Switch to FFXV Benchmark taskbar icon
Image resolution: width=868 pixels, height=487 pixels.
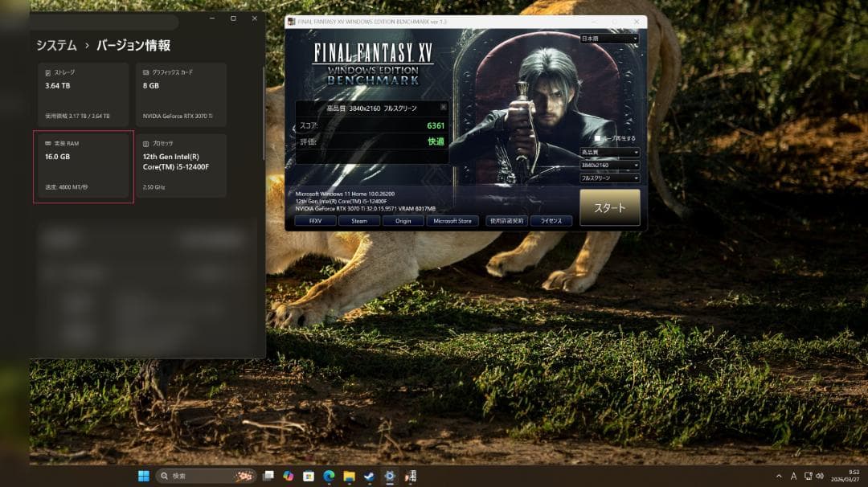(x=410, y=476)
